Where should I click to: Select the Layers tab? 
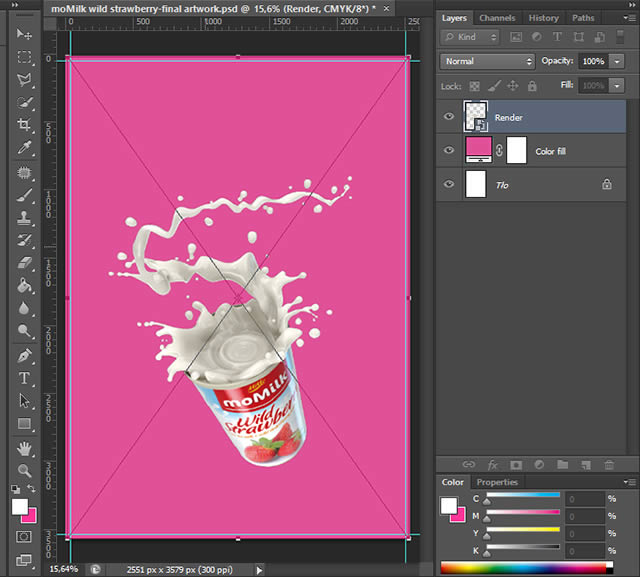tap(454, 18)
